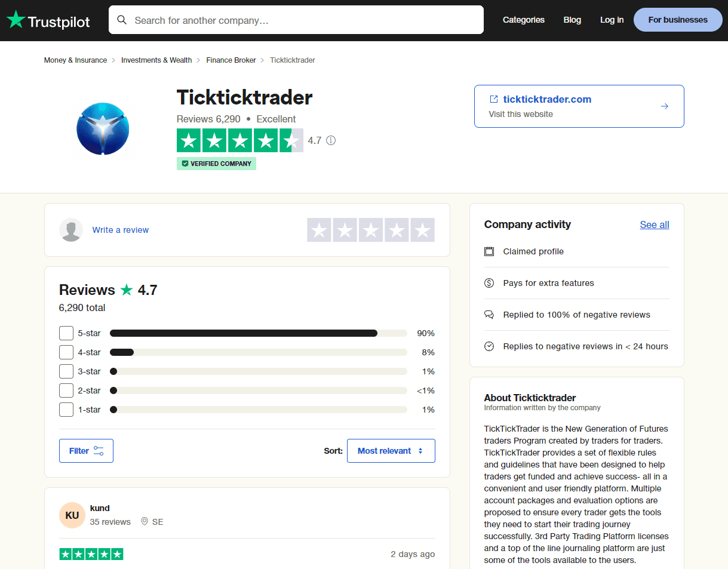Click the search magnifier icon
Screen dimensions: 728x569
(x=122, y=20)
